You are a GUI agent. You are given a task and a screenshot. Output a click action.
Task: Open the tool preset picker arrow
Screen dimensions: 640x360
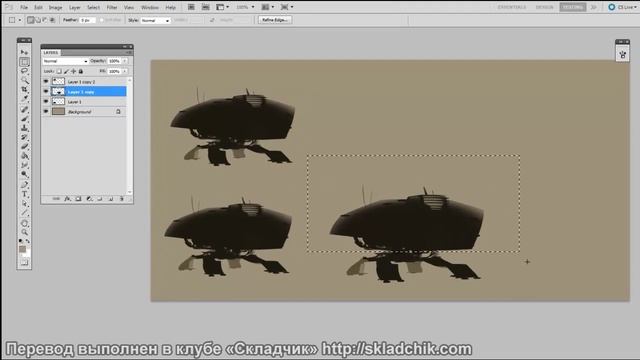(19, 20)
